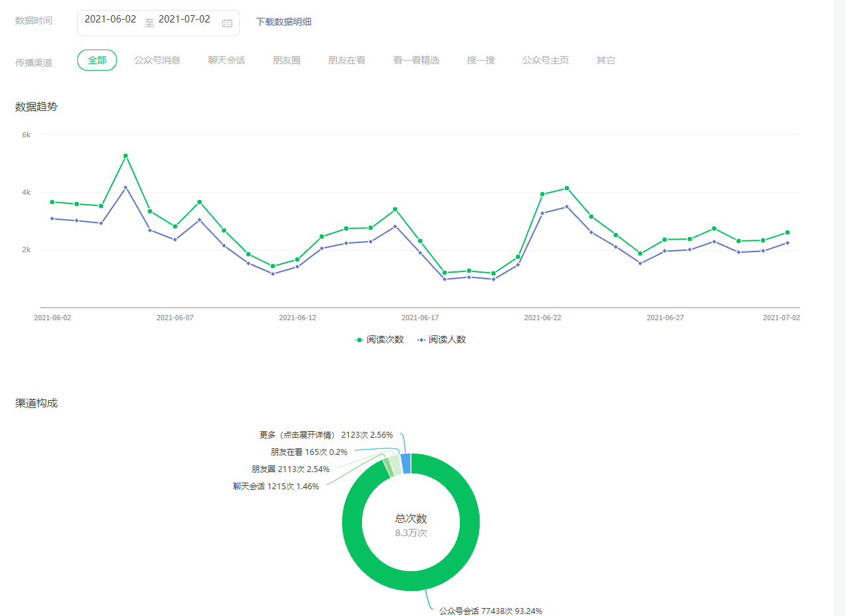Click the end date 2021-07-02 field
This screenshot has width=845, height=616.
184,20
